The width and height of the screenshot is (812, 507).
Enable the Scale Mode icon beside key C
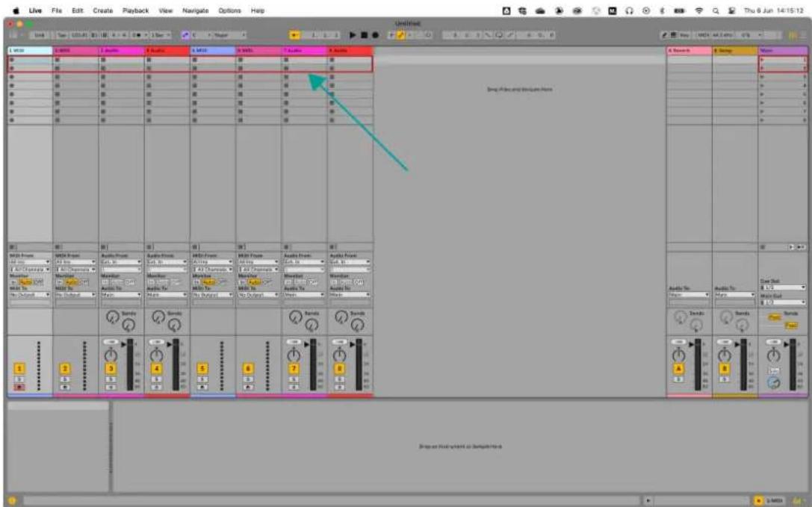click(185, 34)
